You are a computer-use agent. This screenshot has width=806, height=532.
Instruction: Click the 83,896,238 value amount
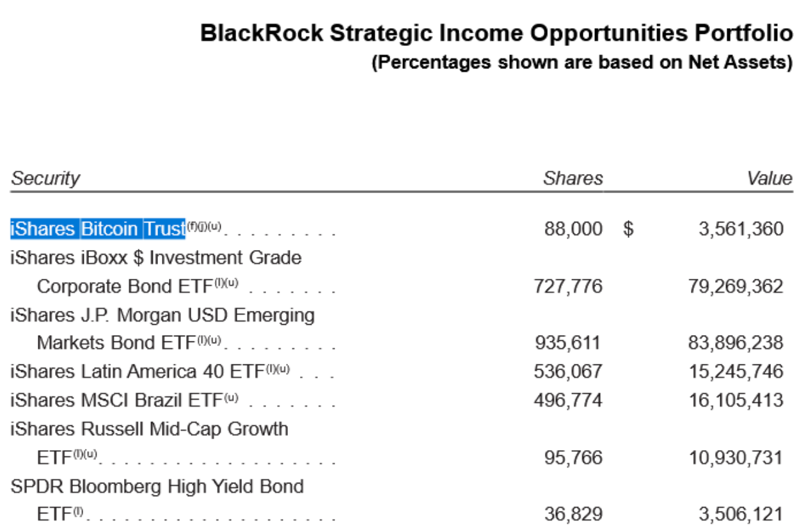coord(735,343)
